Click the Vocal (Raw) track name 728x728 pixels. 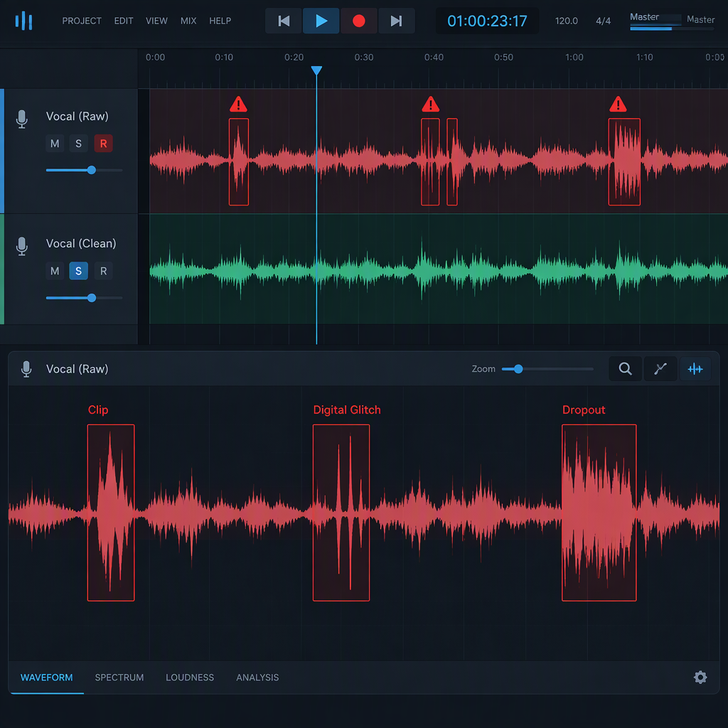[77, 116]
